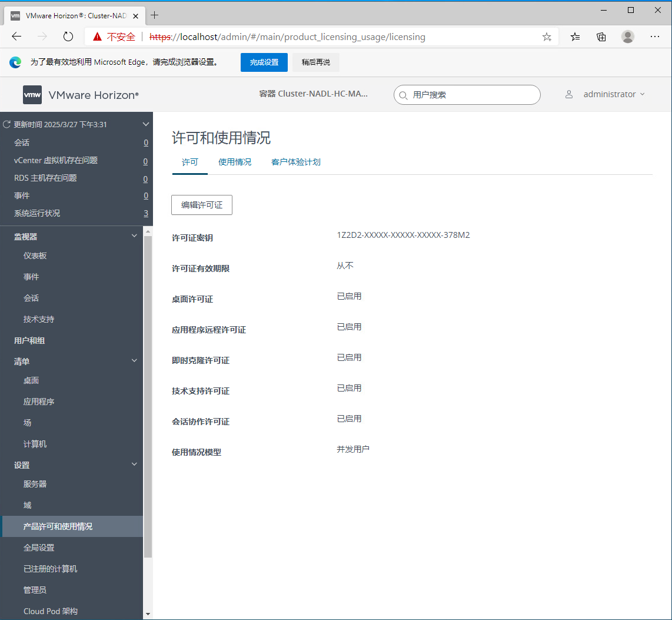
Task: Click the 容器 Cluster-NADL-HC-MA... label
Action: (313, 94)
